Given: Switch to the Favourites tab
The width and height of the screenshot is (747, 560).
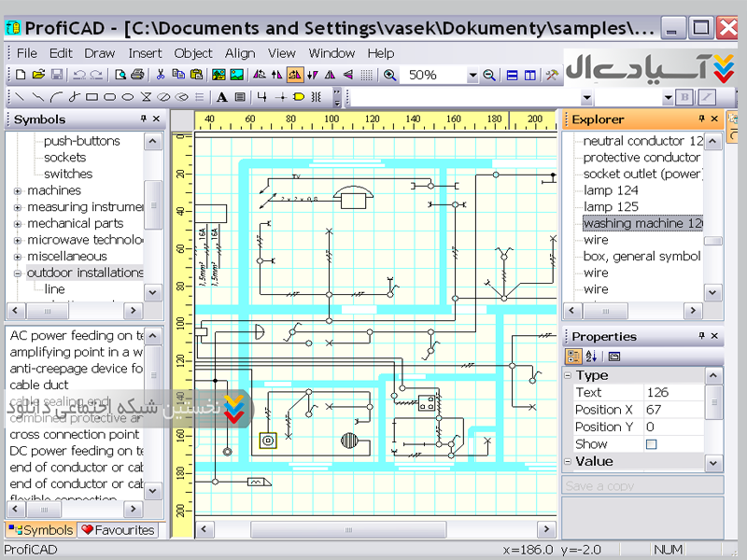Looking at the screenshot, I should 118,529.
